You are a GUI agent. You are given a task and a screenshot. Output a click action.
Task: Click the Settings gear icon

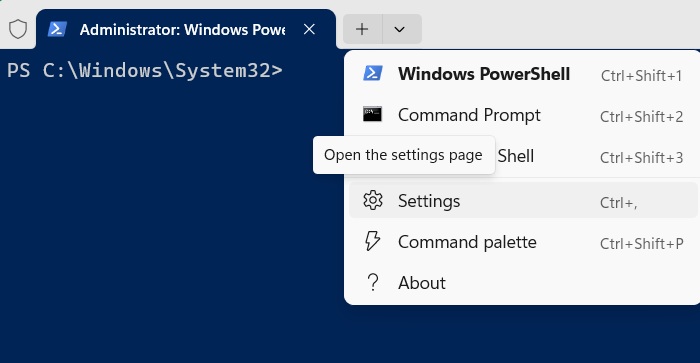click(x=373, y=200)
